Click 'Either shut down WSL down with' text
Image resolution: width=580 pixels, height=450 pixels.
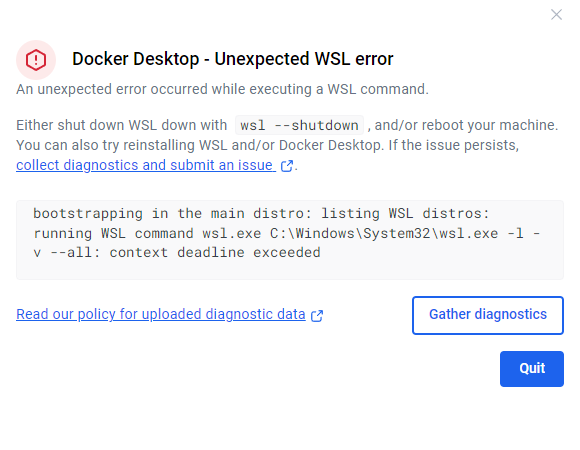click(x=121, y=125)
